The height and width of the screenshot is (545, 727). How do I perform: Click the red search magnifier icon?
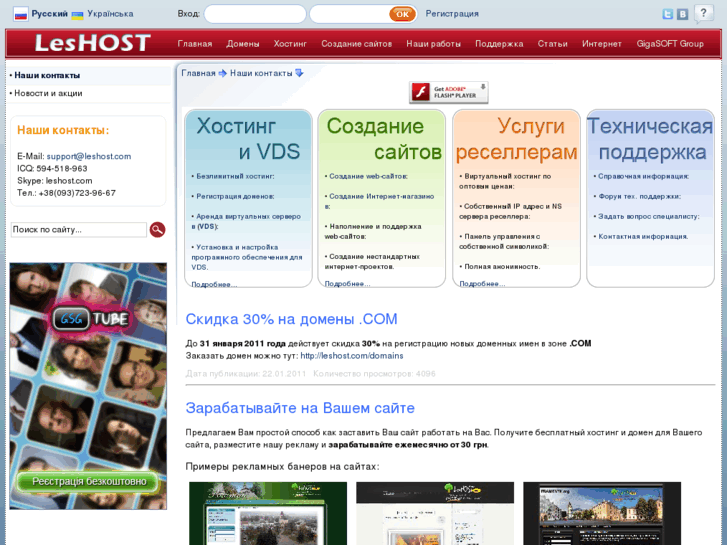(157, 230)
